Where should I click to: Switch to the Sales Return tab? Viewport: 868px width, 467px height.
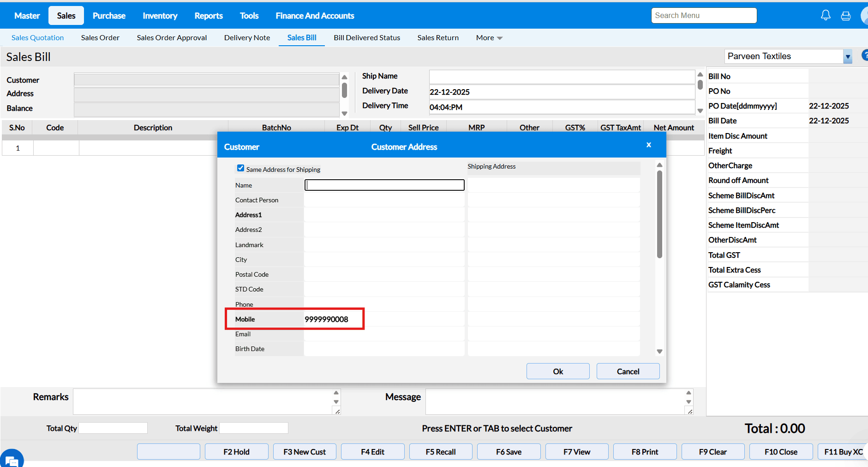(437, 38)
